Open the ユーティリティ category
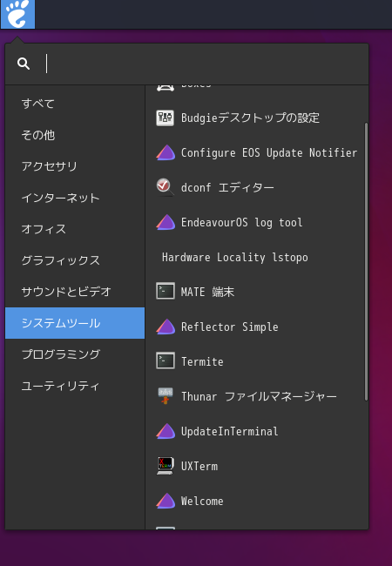This screenshot has height=566, width=392. 75,386
